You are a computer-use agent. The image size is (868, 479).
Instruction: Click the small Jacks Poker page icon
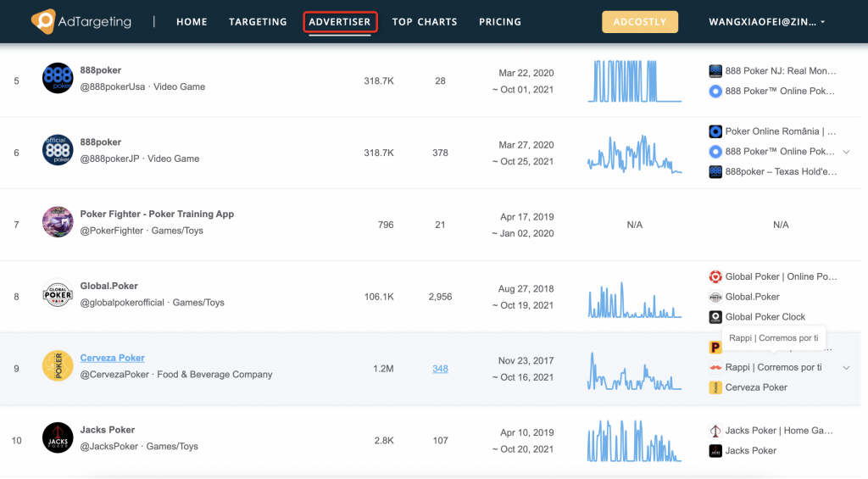[715, 451]
